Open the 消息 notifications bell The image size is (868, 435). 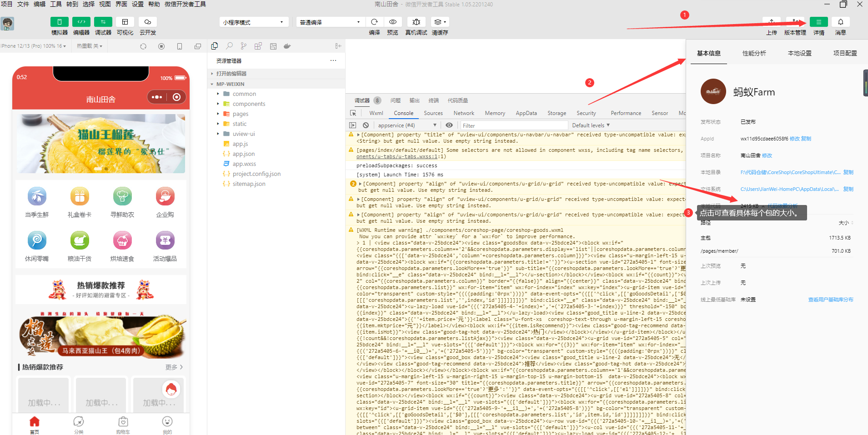click(841, 22)
